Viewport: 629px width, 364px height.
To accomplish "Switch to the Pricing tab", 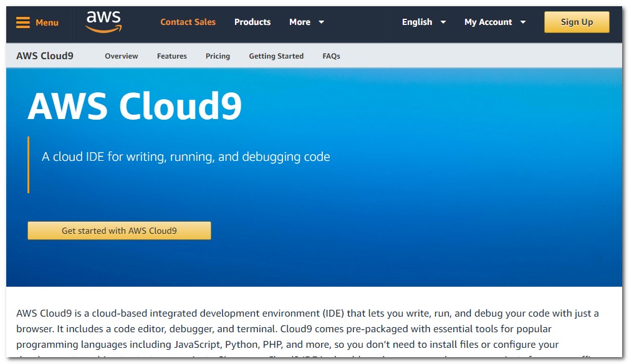I will [218, 56].
